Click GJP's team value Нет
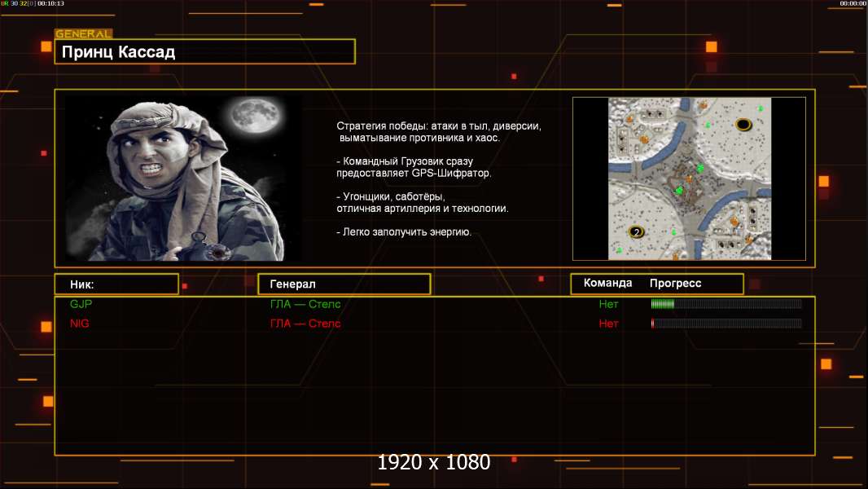 click(608, 304)
